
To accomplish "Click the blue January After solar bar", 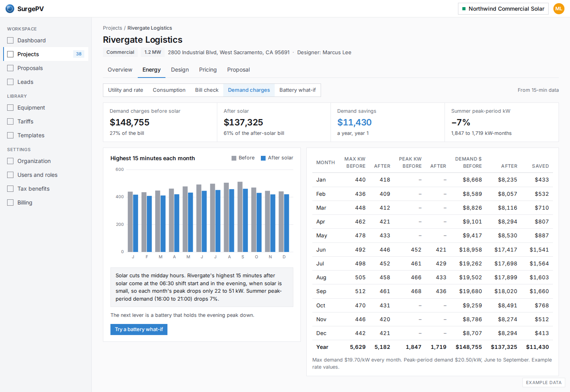I will [136, 223].
